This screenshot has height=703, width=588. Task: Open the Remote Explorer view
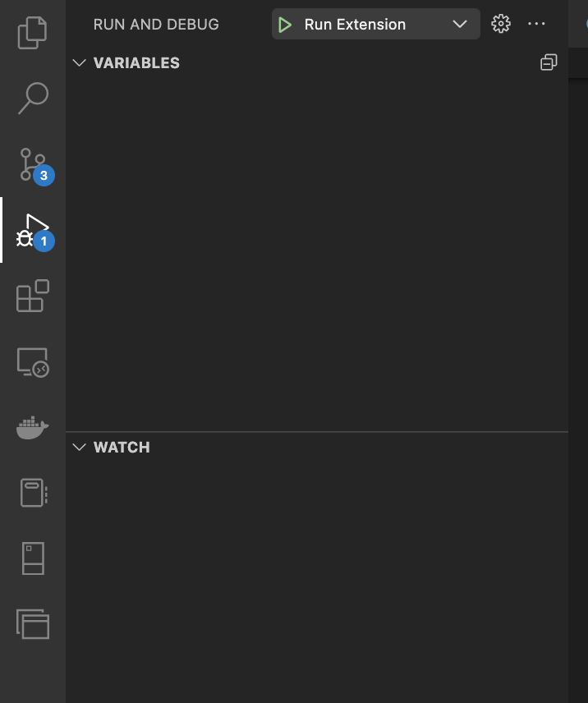click(x=32, y=361)
